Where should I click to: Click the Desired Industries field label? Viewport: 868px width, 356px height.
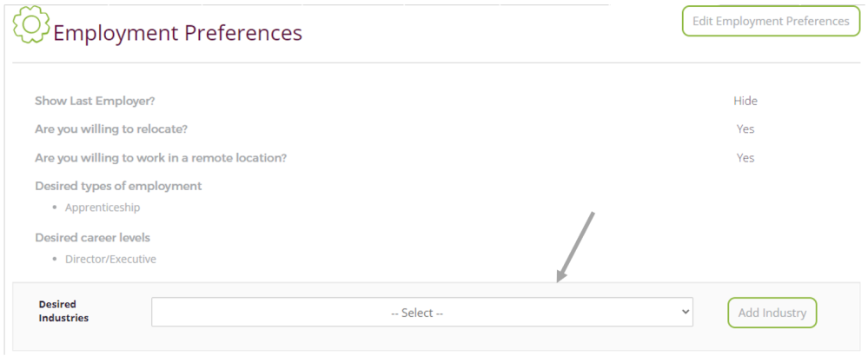(63, 311)
